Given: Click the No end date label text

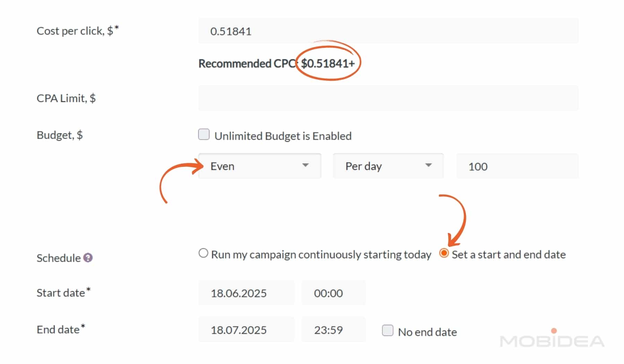Looking at the screenshot, I should pos(427,332).
